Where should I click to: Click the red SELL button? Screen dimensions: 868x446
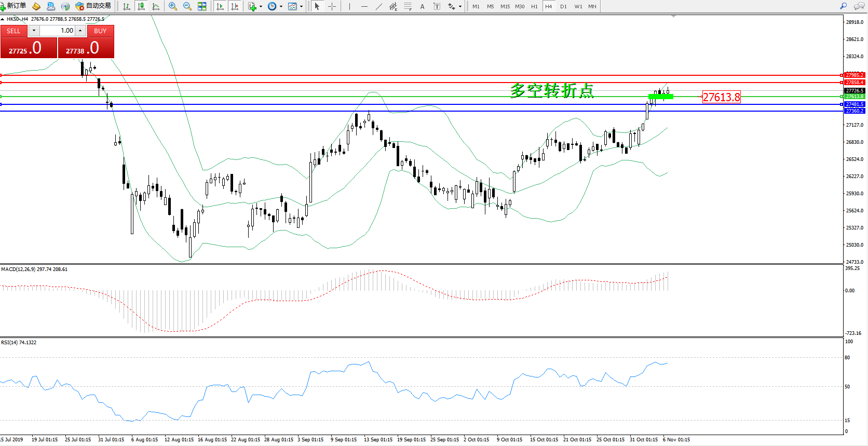tap(13, 31)
